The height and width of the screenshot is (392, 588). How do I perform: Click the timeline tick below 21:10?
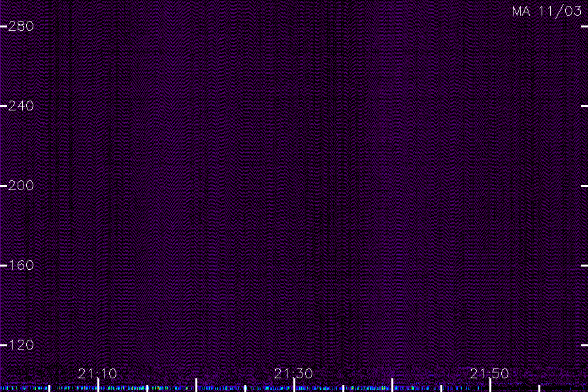tap(98, 385)
